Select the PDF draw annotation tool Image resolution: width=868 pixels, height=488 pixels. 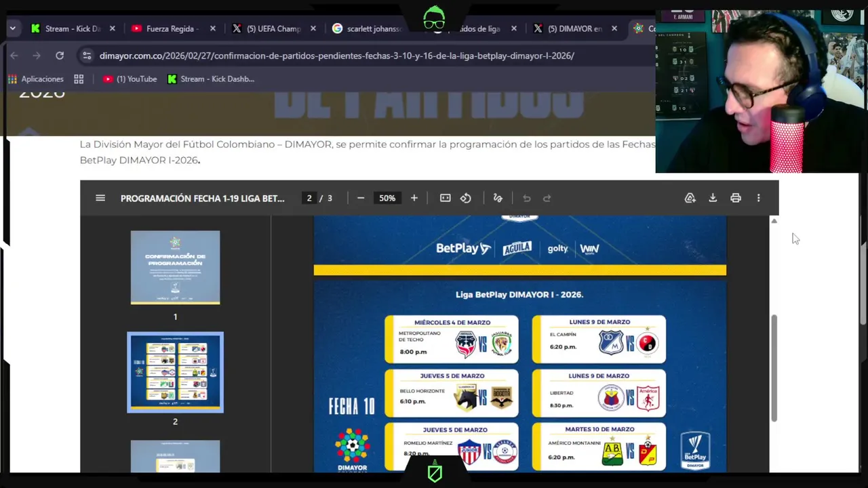[x=498, y=198]
